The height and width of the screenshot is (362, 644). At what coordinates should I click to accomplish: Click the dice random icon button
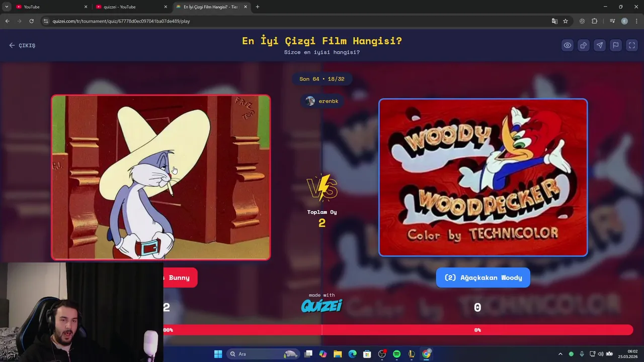(x=584, y=45)
